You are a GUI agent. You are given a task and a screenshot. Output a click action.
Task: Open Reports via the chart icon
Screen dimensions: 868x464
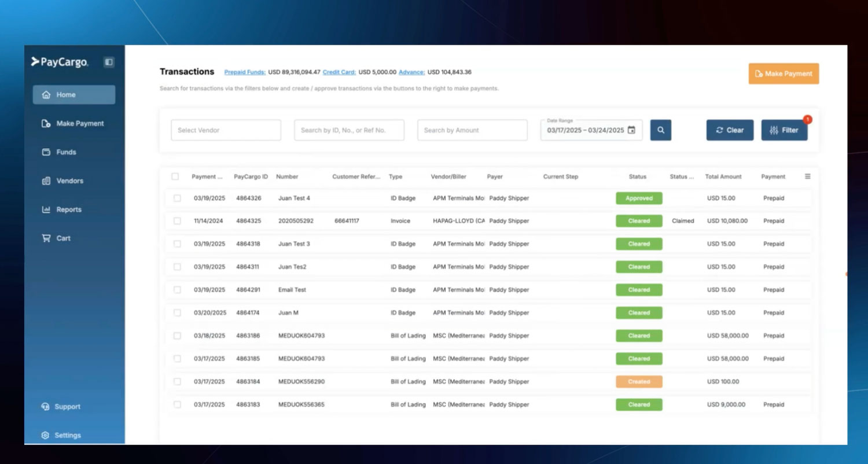(x=46, y=209)
